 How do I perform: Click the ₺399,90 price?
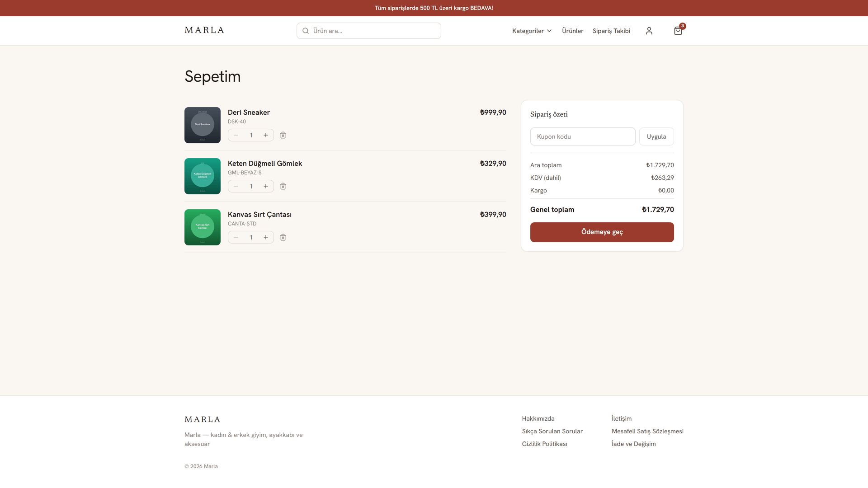[x=493, y=215]
